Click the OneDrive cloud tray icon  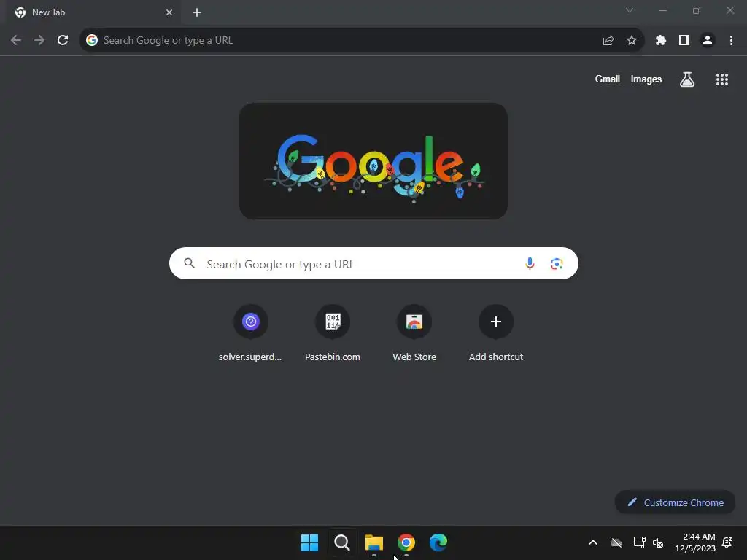tap(616, 542)
